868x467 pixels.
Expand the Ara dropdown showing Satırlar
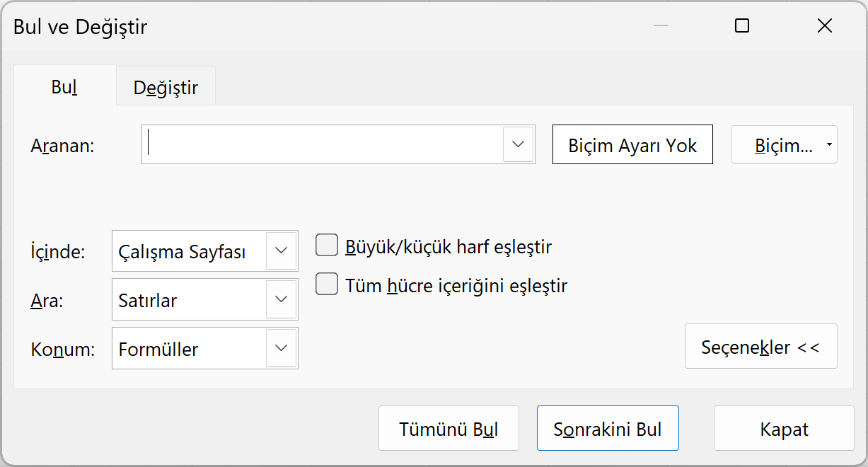[x=281, y=299]
